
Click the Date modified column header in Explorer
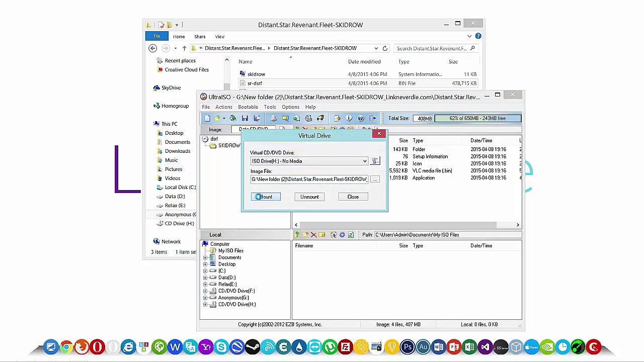click(364, 62)
